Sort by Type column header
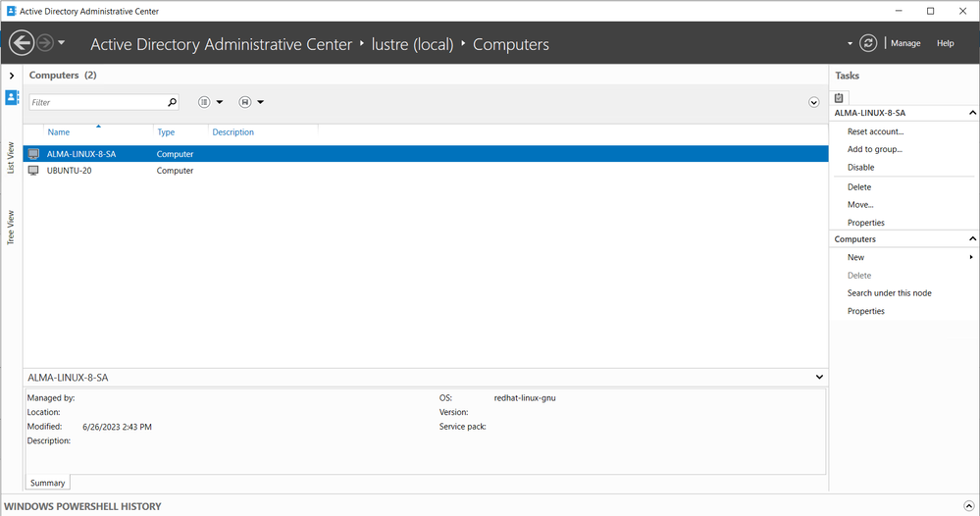Screen dimensions: 980x516 tap(166, 132)
